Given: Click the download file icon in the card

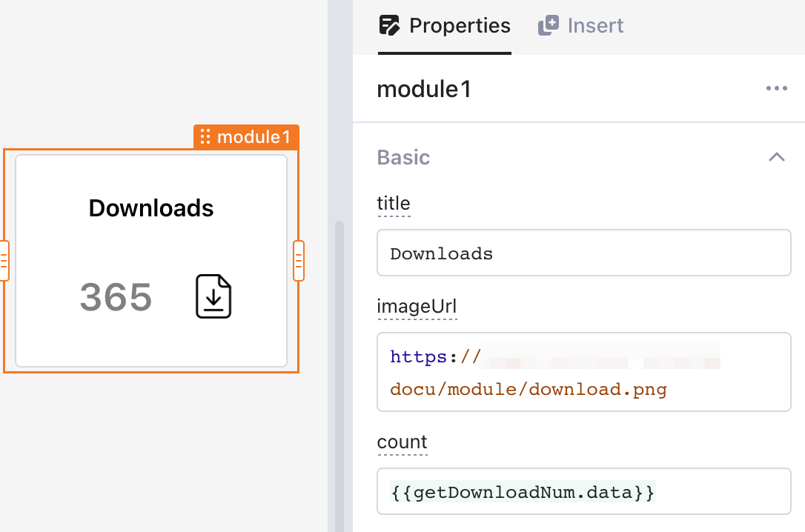Looking at the screenshot, I should pos(213,296).
